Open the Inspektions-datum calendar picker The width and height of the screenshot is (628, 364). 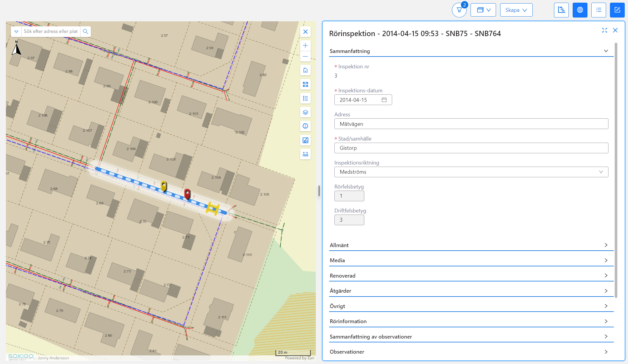(384, 100)
